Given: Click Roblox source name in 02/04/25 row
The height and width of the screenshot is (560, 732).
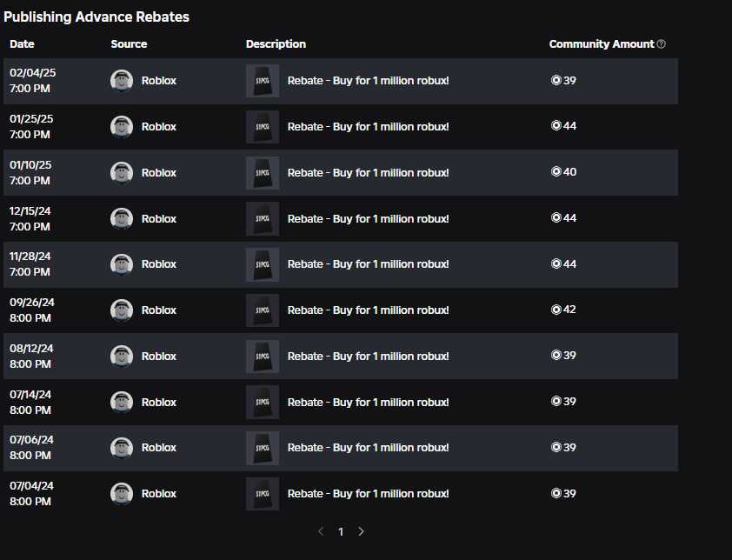Looking at the screenshot, I should (159, 81).
